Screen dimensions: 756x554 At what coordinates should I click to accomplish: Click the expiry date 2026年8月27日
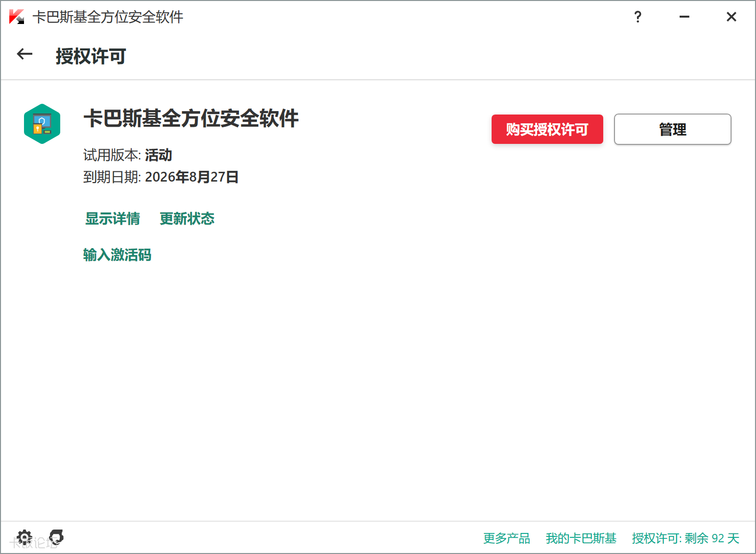click(x=192, y=177)
